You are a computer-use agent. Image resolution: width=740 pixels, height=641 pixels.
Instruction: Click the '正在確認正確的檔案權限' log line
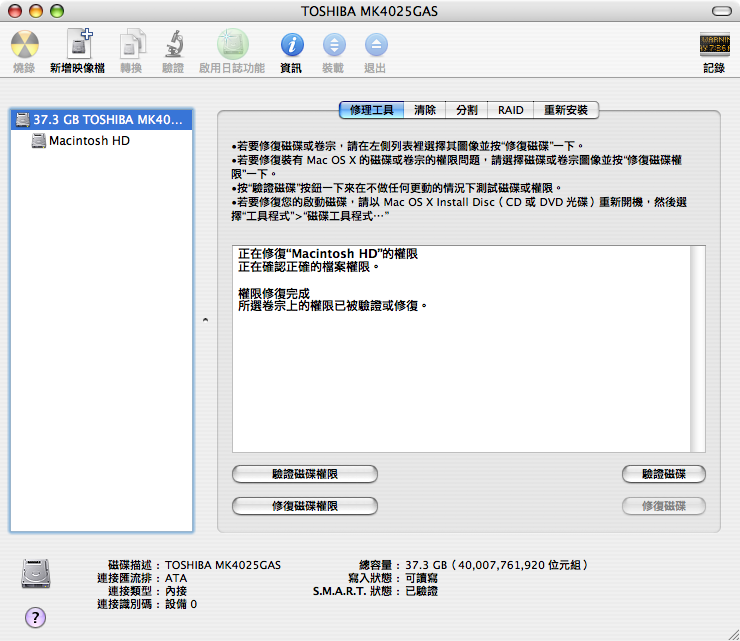309,267
